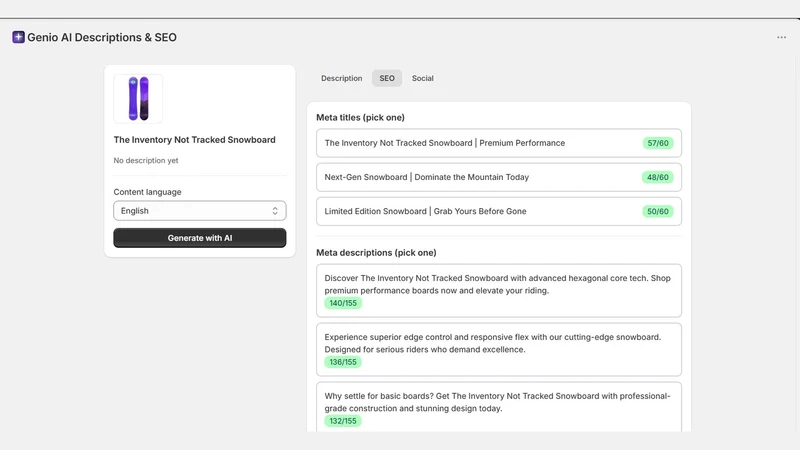Open the three-dot more options menu
Viewport: 800px width, 450px height.
click(781, 37)
